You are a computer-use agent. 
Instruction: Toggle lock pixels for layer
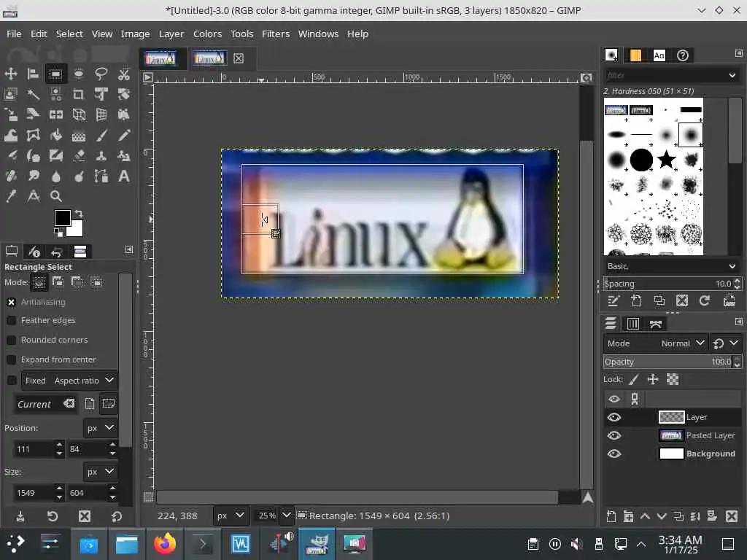[634, 379]
